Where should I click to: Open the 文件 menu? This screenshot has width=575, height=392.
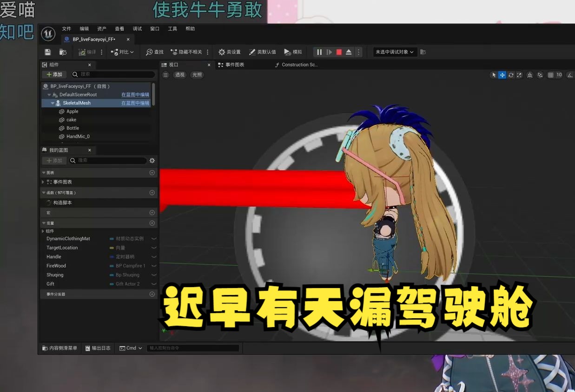67,29
